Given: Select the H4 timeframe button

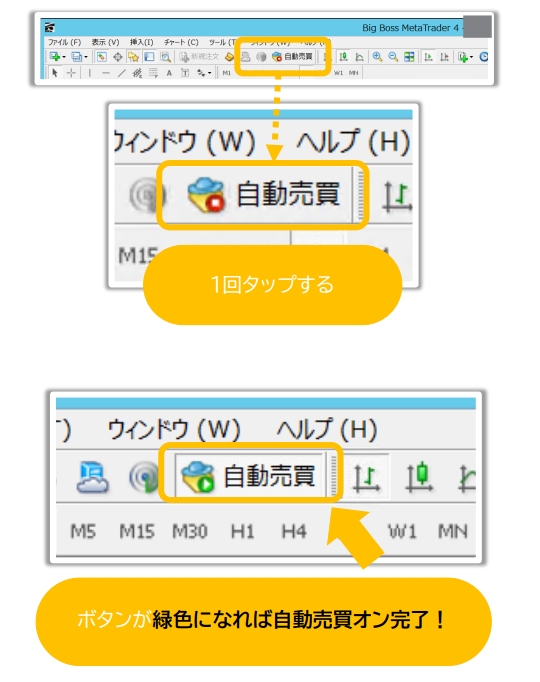Looking at the screenshot, I should tap(294, 531).
